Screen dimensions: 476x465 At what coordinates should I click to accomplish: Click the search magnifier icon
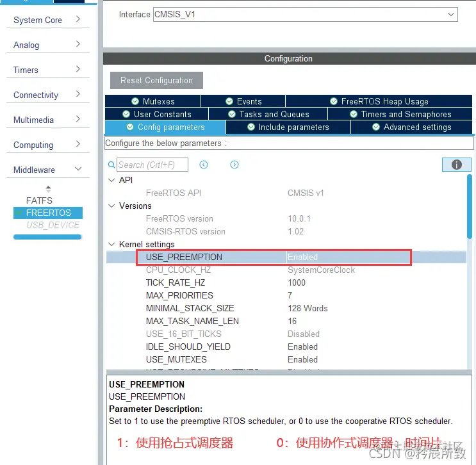coord(111,165)
